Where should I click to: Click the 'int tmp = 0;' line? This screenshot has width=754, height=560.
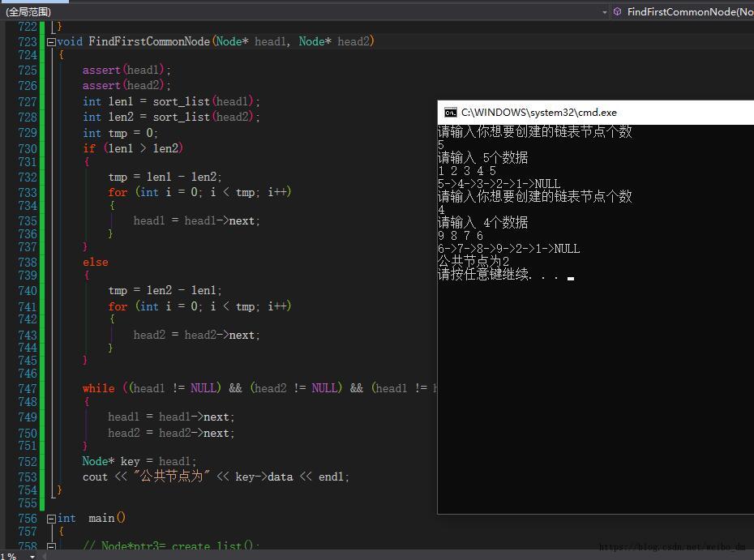coord(120,133)
